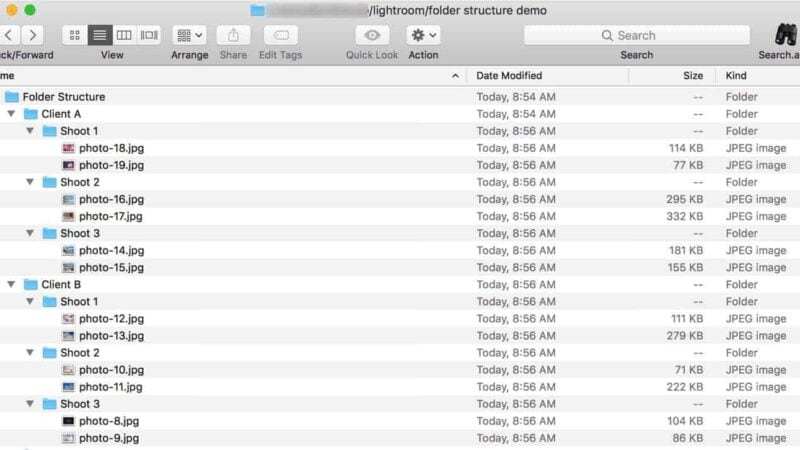This screenshot has width=800, height=450.
Task: Select photo-17.jpg file name
Action: tap(111, 216)
